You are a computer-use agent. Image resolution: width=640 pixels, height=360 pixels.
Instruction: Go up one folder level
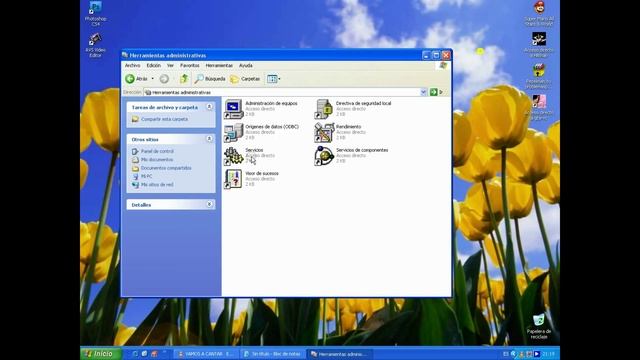[184, 79]
